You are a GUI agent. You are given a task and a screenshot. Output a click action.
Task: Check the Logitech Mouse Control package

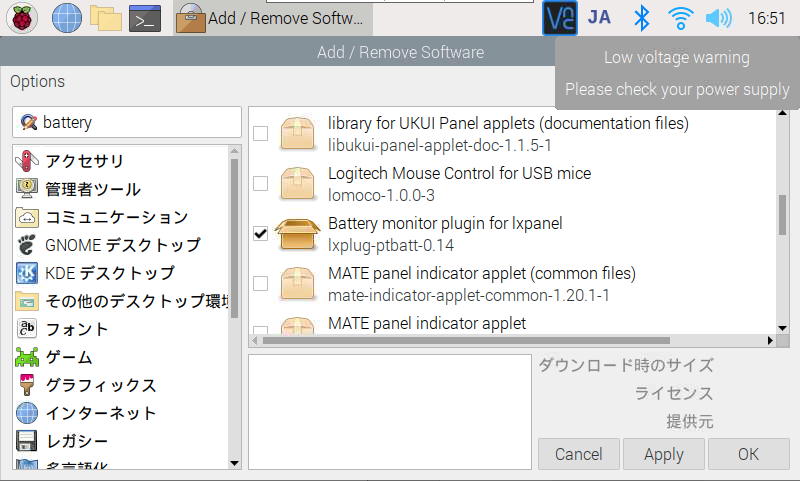pos(260,183)
